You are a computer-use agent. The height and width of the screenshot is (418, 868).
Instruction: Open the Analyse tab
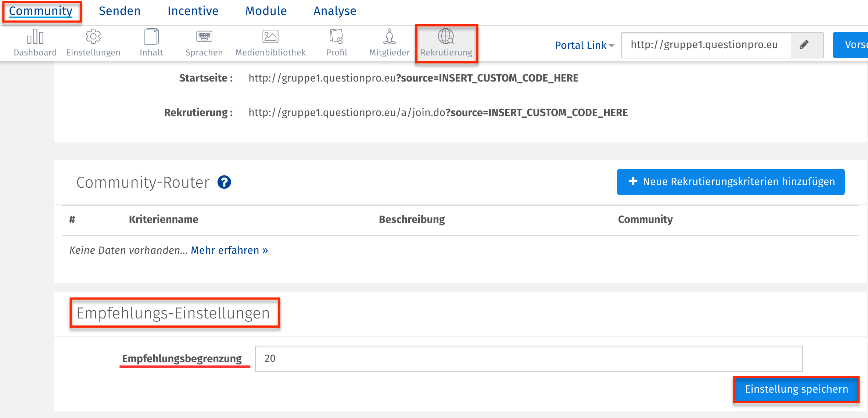point(335,11)
